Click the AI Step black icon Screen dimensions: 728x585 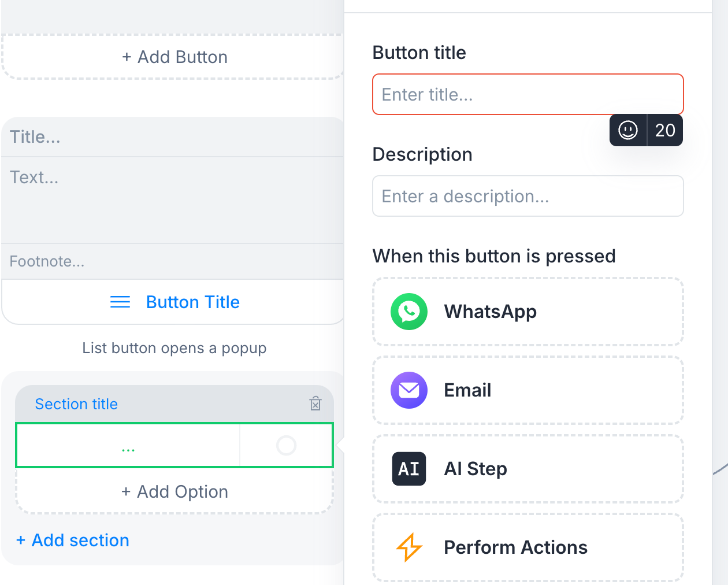pyautogui.click(x=409, y=469)
